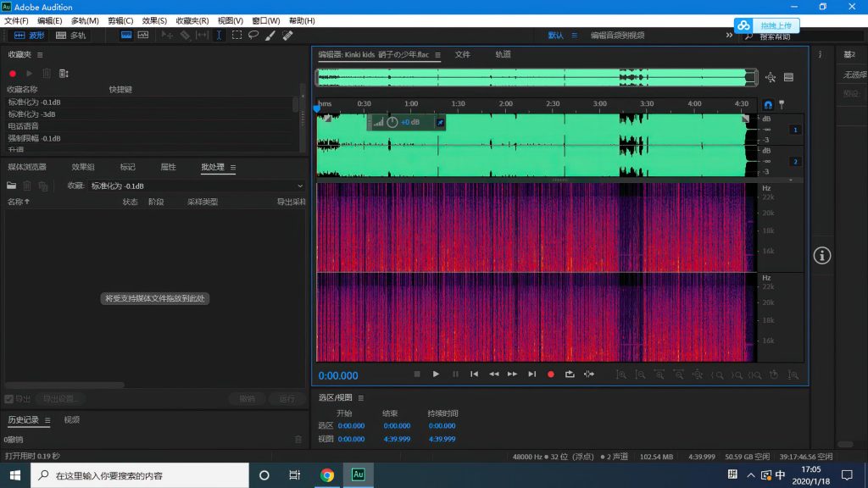Switch to the 文件 panel tab
The width and height of the screenshot is (868, 488).
pyautogui.click(x=463, y=54)
